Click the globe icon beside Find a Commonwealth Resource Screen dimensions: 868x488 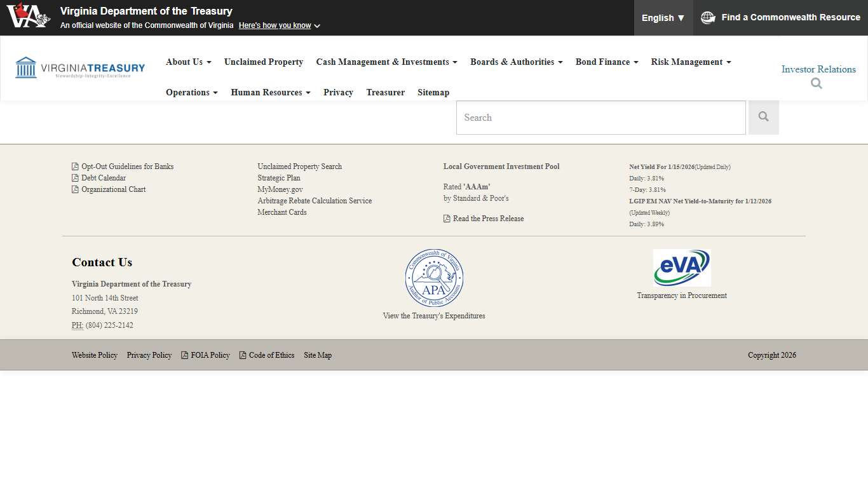tap(708, 18)
